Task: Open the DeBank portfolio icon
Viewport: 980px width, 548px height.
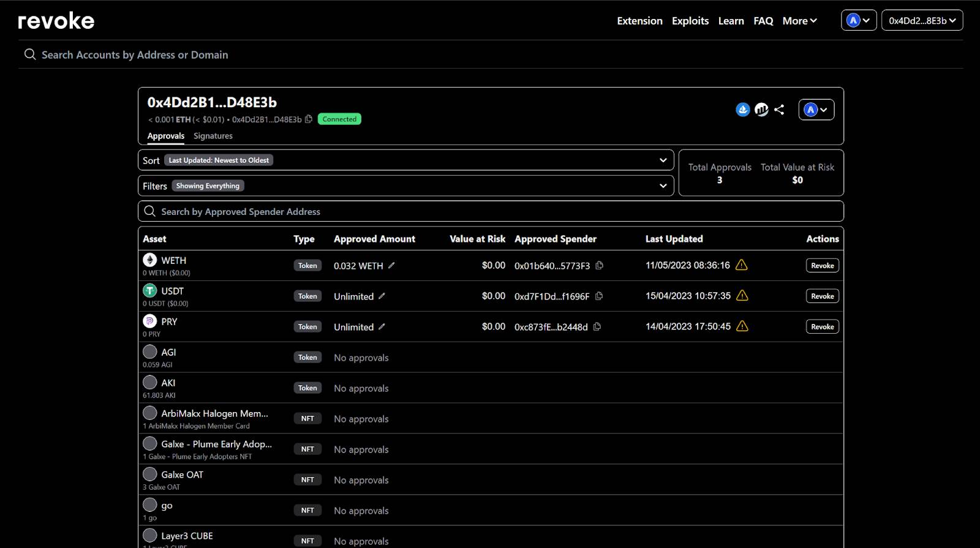Action: click(761, 110)
